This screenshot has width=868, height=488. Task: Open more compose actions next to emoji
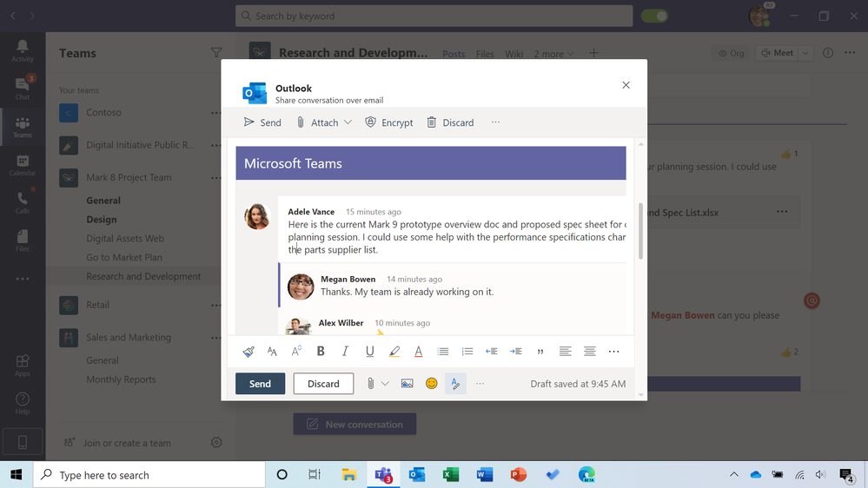pos(480,384)
